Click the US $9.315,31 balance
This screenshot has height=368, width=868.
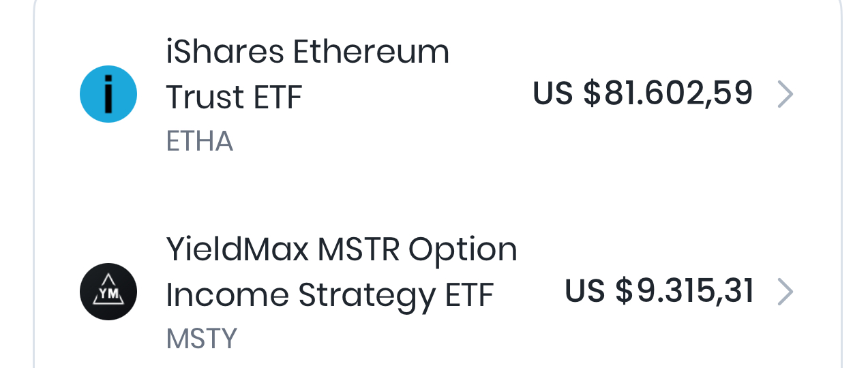pos(659,291)
